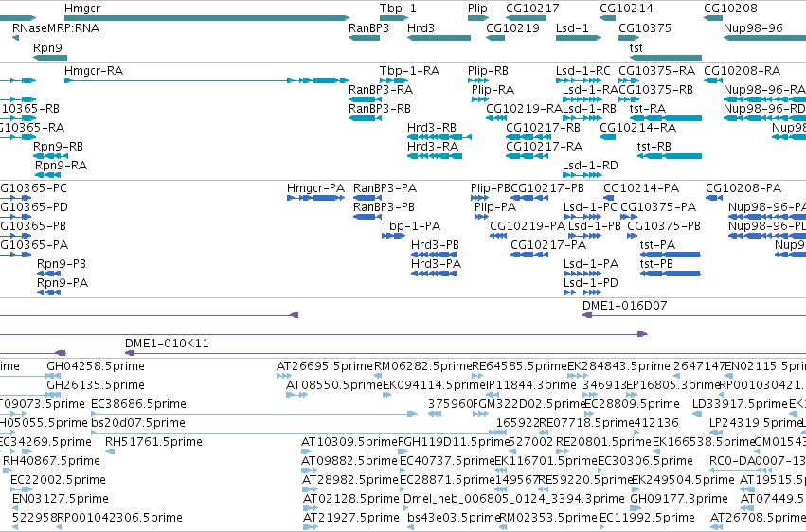
Task: Click the Hrd3 gene label
Action: click(421, 27)
